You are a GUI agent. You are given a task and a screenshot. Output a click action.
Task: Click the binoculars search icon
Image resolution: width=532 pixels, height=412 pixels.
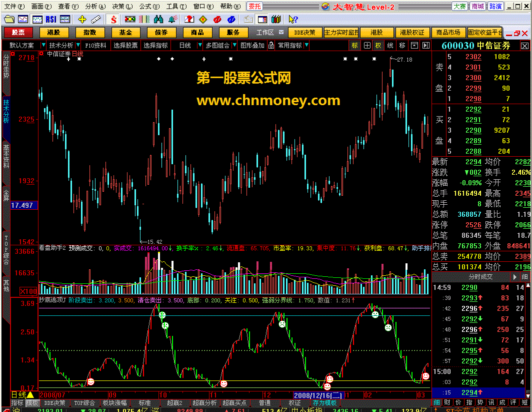point(158,20)
